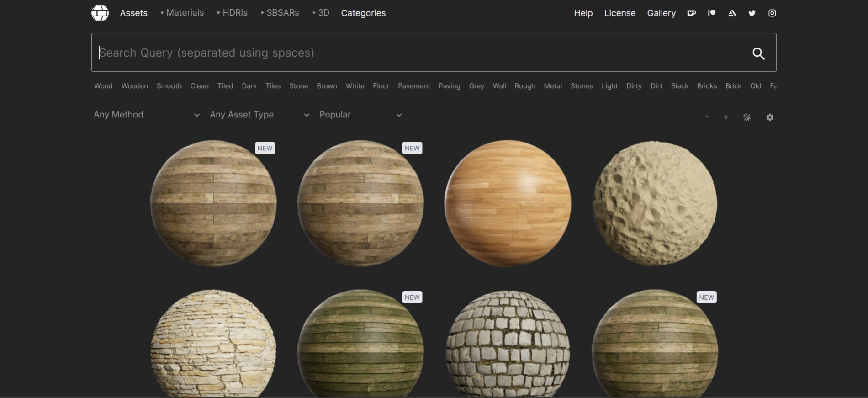Filter by the Brick tag
This screenshot has height=398, width=868.
click(733, 86)
